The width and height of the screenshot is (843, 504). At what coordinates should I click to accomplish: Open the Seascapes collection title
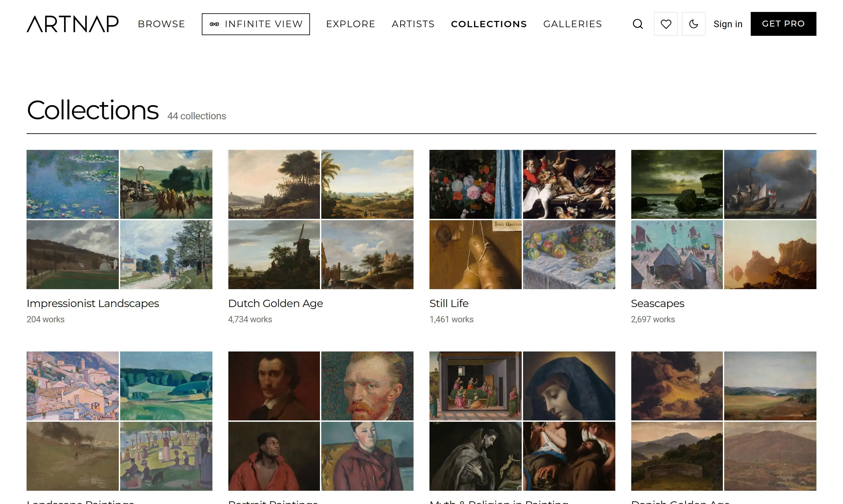coord(657,303)
